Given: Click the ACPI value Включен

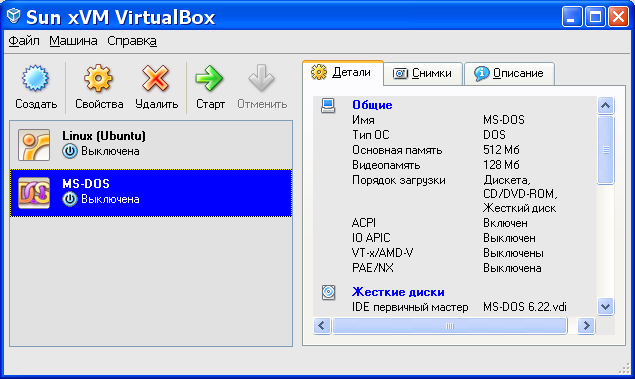Looking at the screenshot, I should pos(505,223).
